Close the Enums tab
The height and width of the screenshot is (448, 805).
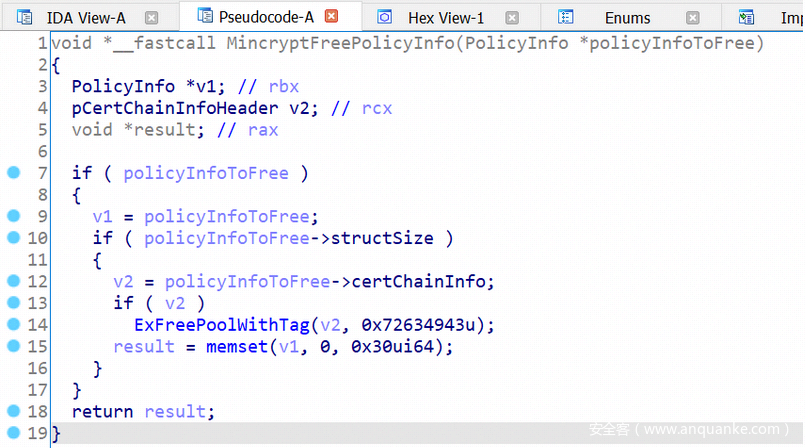(x=693, y=18)
